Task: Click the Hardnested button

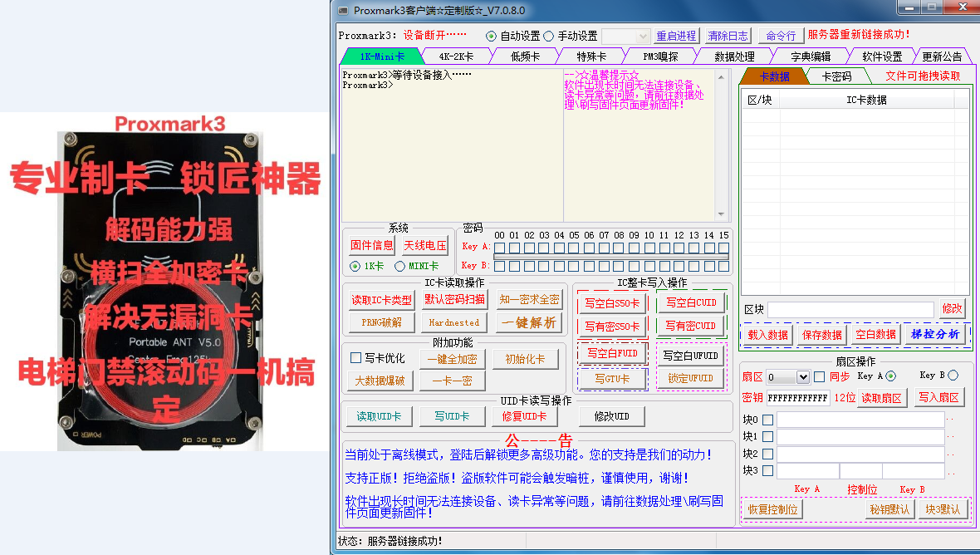Action: [454, 323]
